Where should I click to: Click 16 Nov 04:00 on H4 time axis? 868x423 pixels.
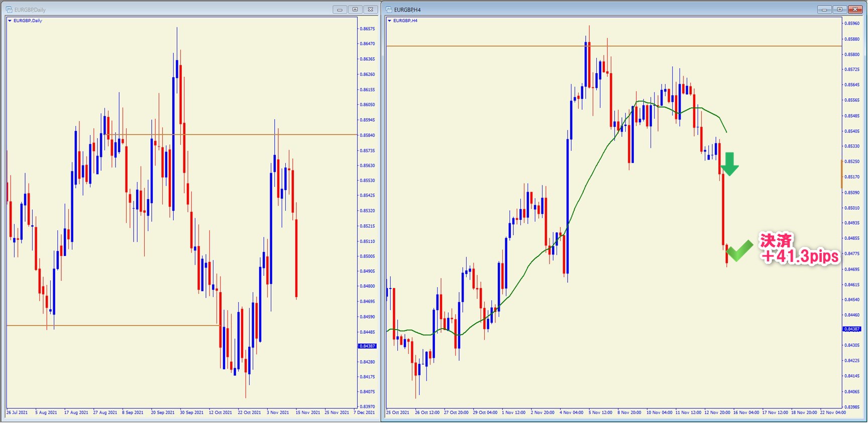pos(746,413)
